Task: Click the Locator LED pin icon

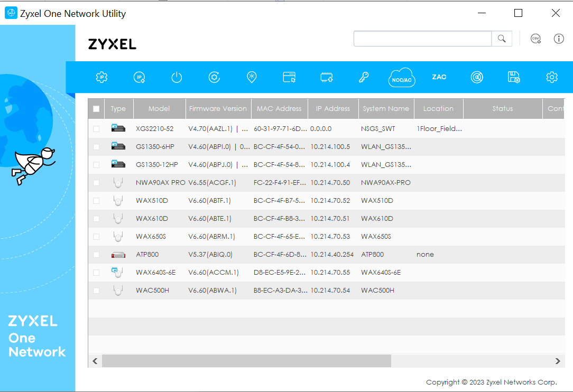Action: click(252, 77)
